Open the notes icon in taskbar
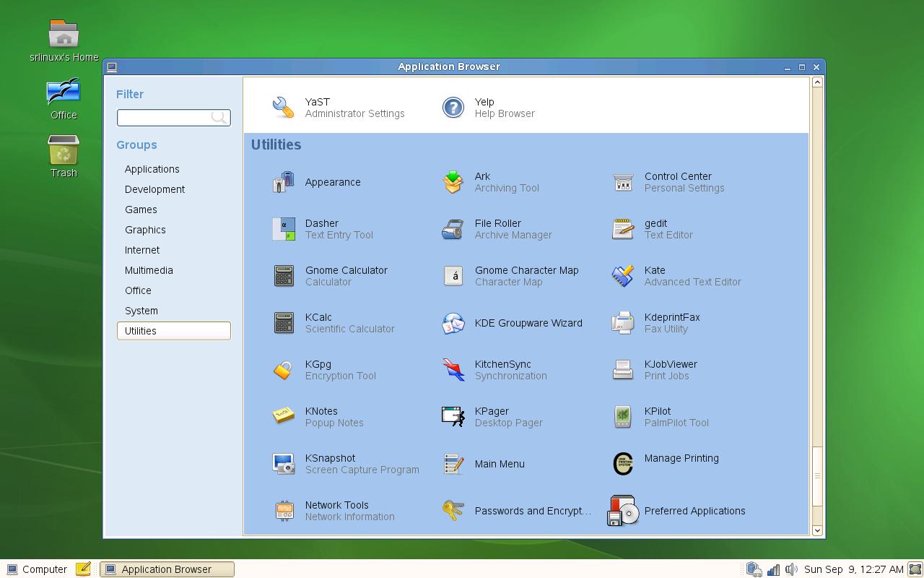The width and height of the screenshot is (924, 578). 83,569
